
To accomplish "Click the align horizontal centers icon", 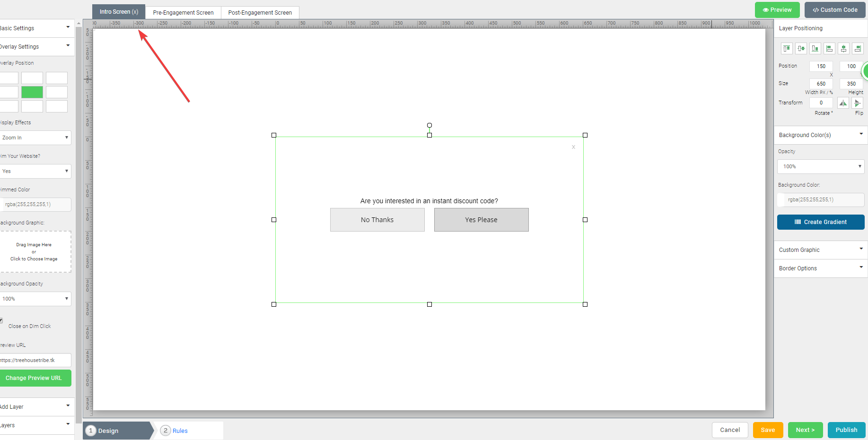I will [x=843, y=49].
